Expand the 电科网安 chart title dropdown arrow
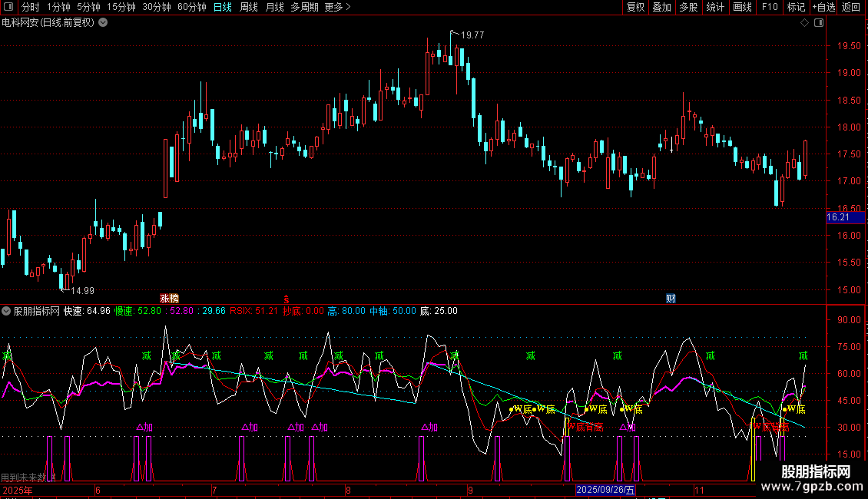Image resolution: width=868 pixels, height=499 pixels. pyautogui.click(x=103, y=23)
